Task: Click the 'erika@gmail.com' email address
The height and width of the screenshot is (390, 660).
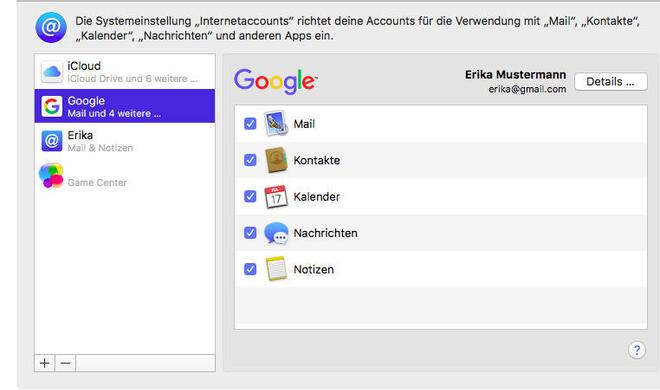Action: [x=527, y=89]
